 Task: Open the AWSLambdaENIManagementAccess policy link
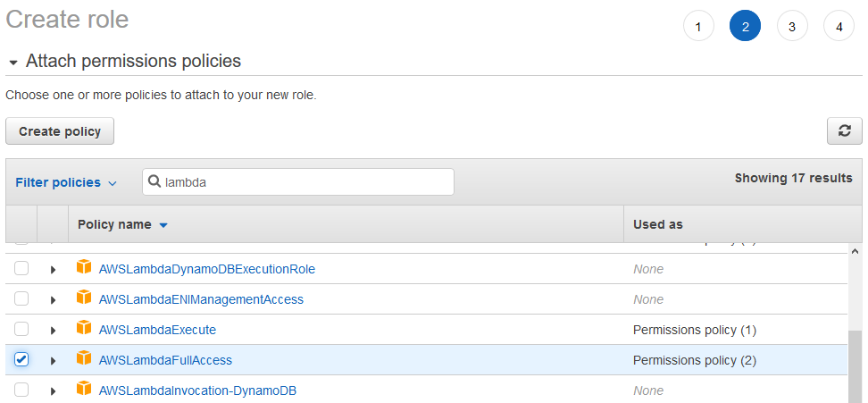click(201, 299)
